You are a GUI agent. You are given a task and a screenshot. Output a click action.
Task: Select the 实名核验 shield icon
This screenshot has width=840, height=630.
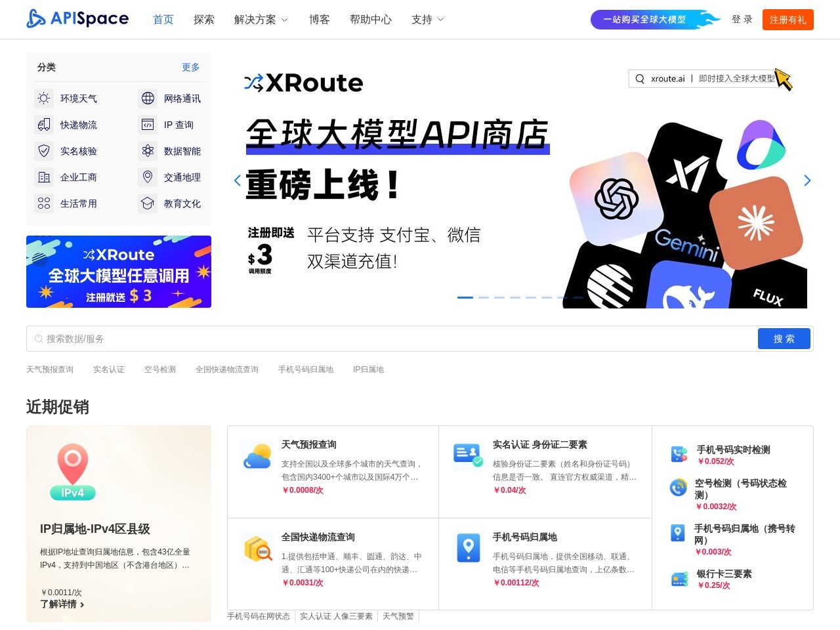(44, 151)
